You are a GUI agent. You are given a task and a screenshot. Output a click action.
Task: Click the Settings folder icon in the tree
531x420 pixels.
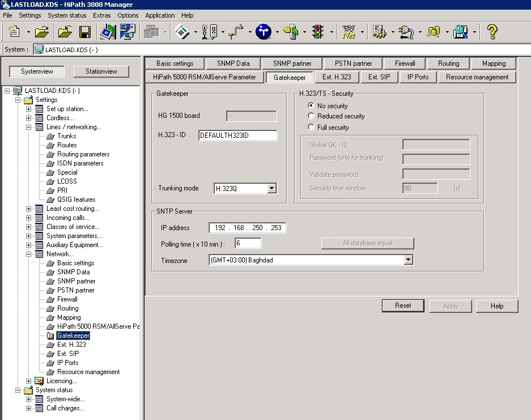point(28,100)
